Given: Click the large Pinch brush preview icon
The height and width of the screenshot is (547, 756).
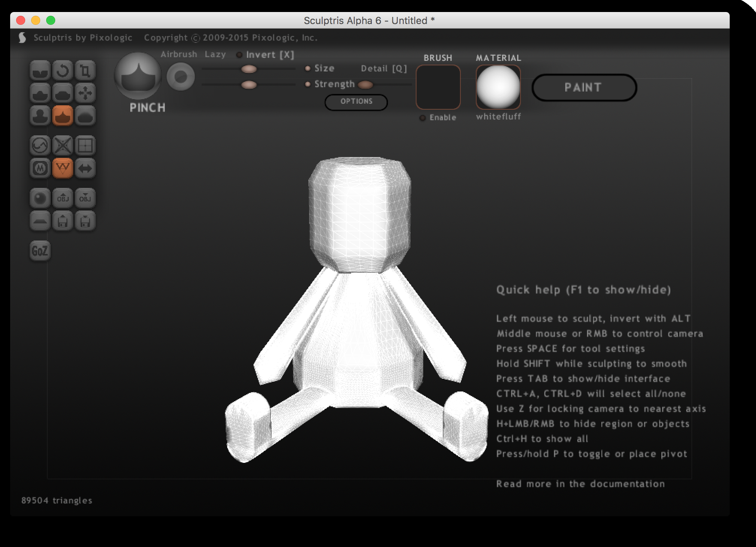Looking at the screenshot, I should pos(138,76).
